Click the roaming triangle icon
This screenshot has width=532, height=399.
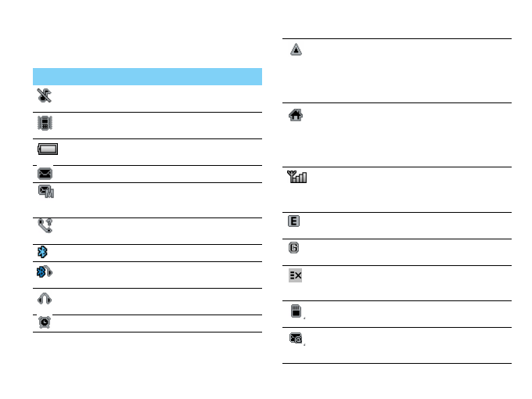(x=297, y=50)
